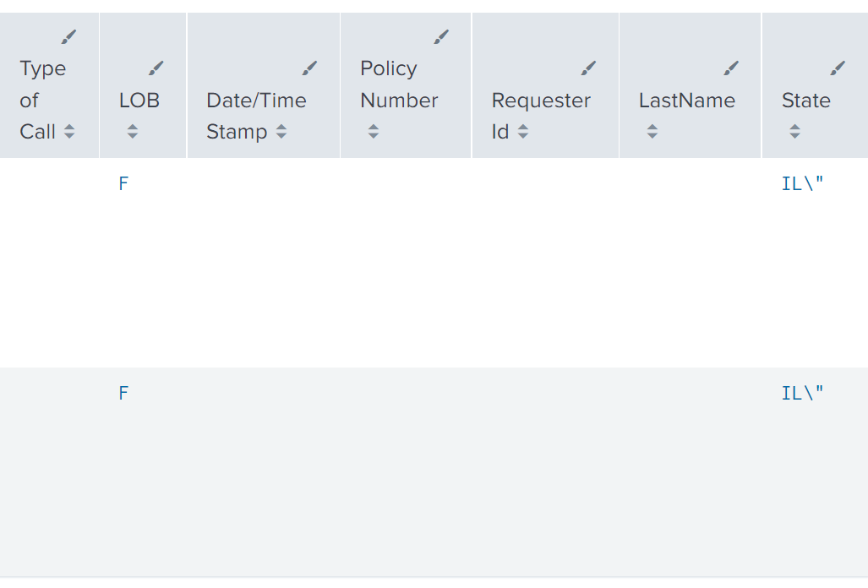Sort by Requester Id arrows
Screen dimensions: 868x588
[x=523, y=132]
